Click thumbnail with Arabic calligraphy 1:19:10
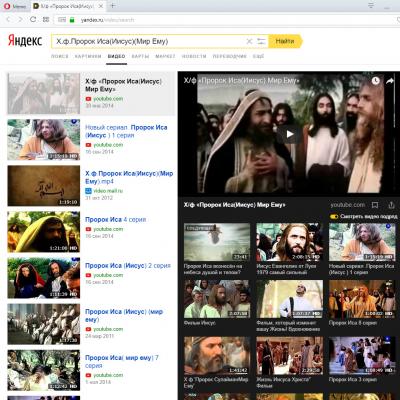400x400 pixels. click(44, 186)
